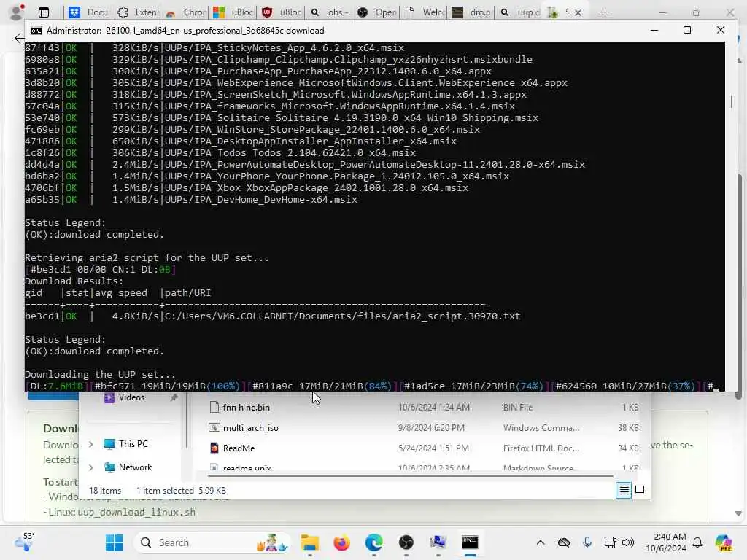
Task: Switch Explorer to details view
Action: 624,490
